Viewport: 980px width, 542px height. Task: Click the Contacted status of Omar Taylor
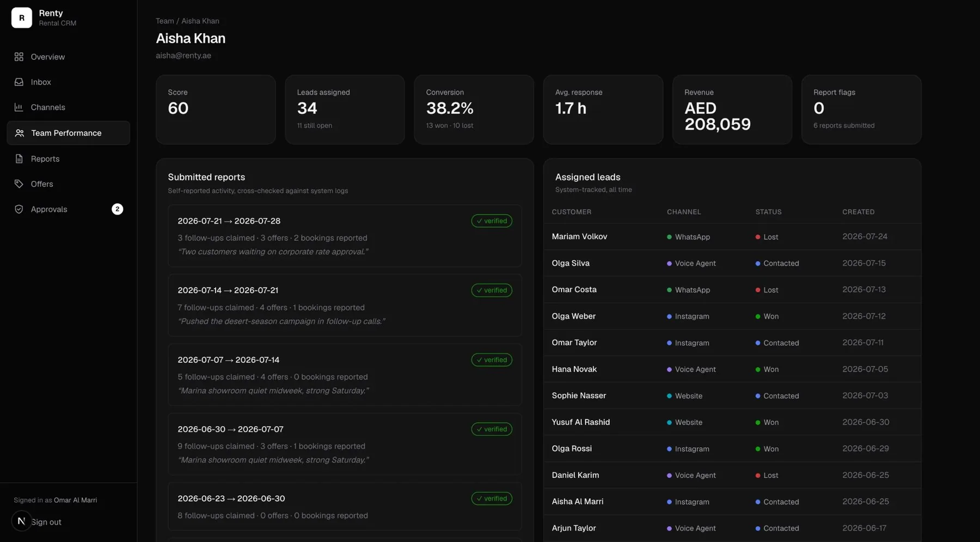click(777, 343)
